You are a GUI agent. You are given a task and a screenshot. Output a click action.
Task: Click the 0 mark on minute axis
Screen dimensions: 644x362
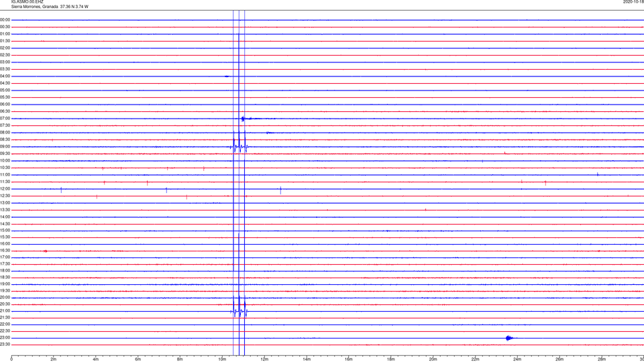click(x=11, y=359)
